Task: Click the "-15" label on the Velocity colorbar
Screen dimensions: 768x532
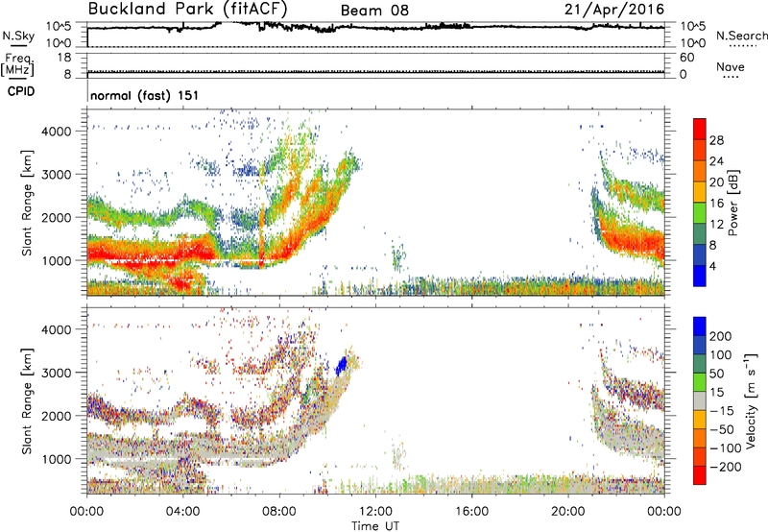Action: pos(722,410)
